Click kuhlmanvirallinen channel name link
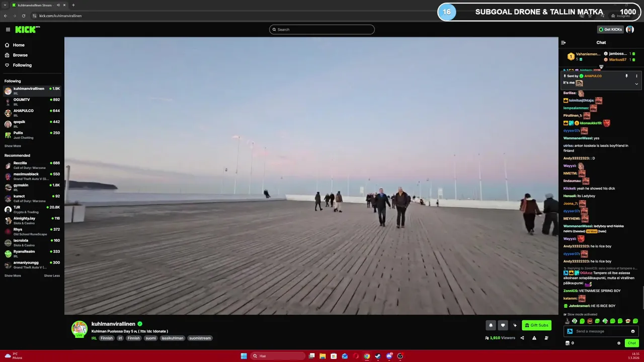The image size is (644, 362). 113,324
